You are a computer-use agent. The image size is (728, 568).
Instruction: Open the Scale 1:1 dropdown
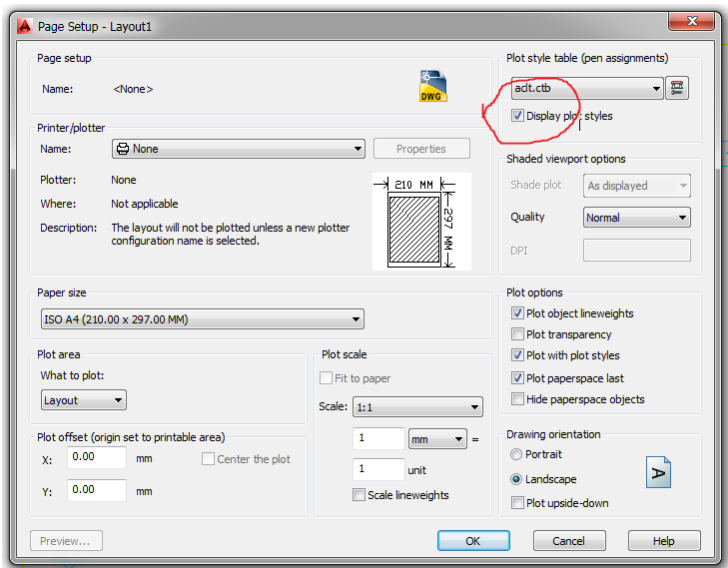coord(417,407)
